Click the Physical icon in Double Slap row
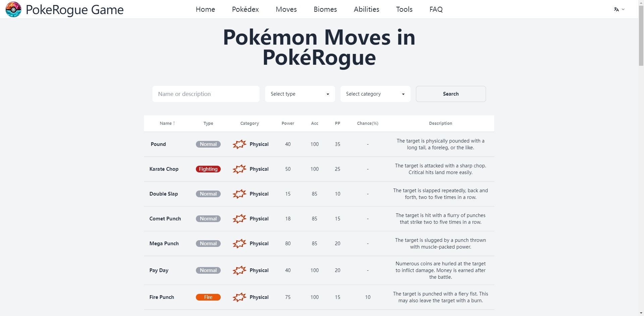Viewport: 644px width, 316px height. pos(239,194)
